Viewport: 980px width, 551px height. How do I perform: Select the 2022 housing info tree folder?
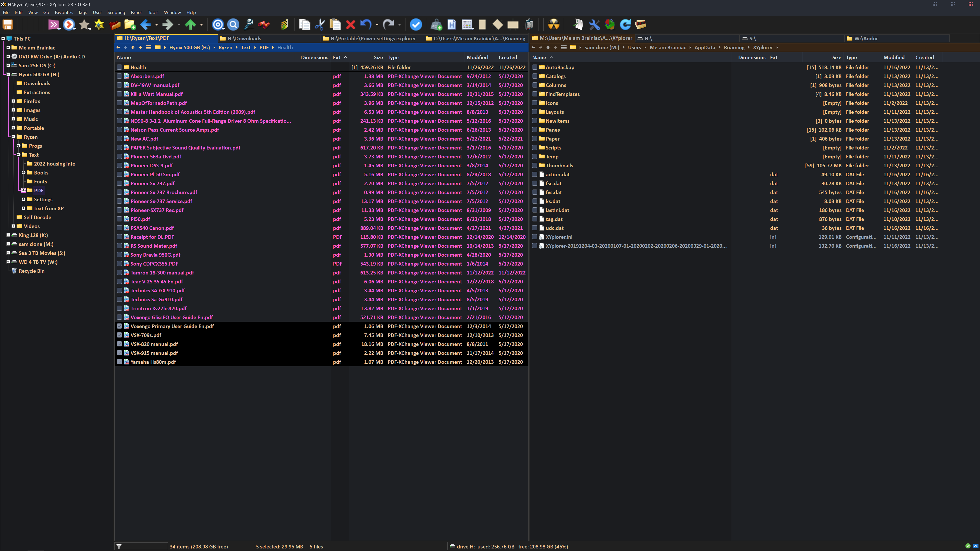point(55,164)
